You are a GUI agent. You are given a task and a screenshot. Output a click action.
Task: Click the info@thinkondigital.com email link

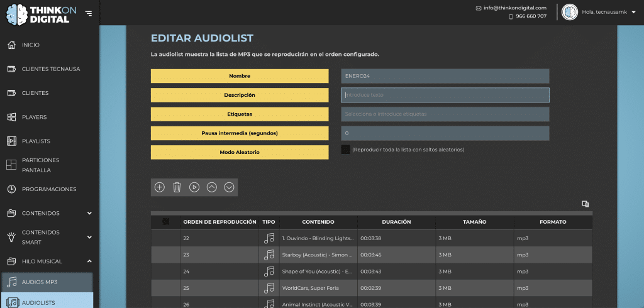[x=515, y=8]
